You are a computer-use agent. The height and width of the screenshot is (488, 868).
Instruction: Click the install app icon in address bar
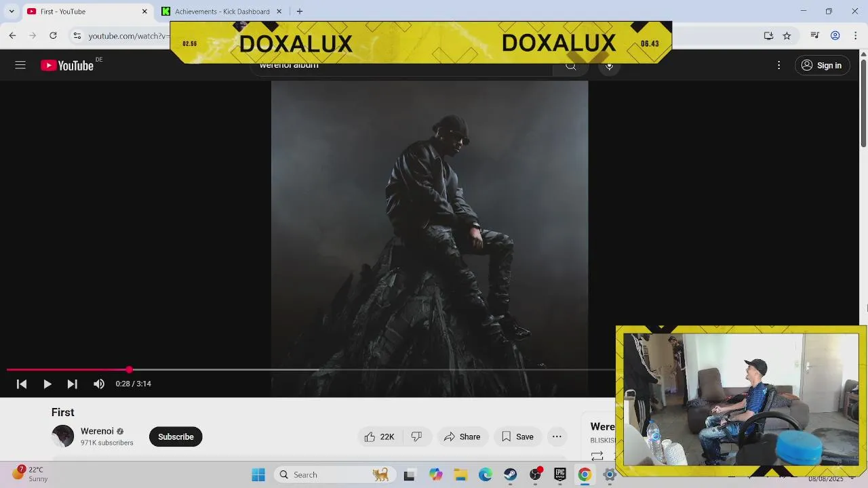(x=768, y=35)
